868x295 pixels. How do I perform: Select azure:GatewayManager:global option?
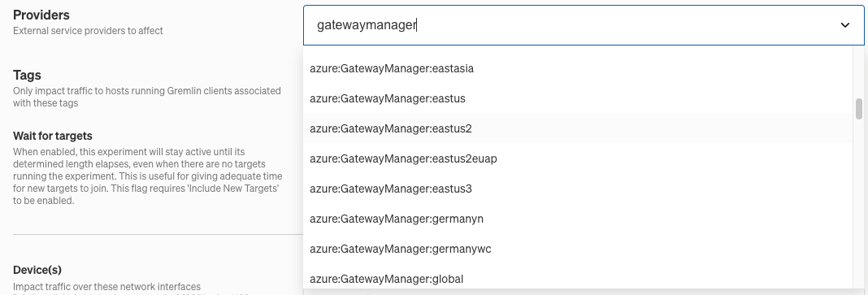coord(577,279)
